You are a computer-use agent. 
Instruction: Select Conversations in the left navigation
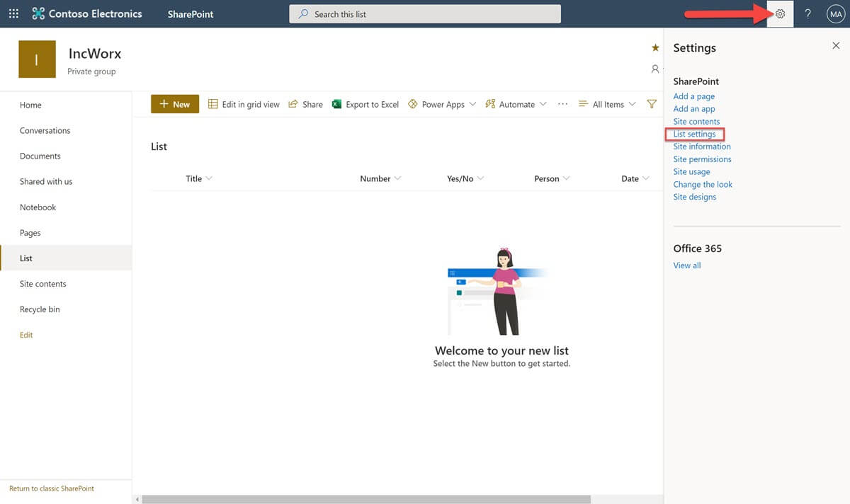(45, 130)
